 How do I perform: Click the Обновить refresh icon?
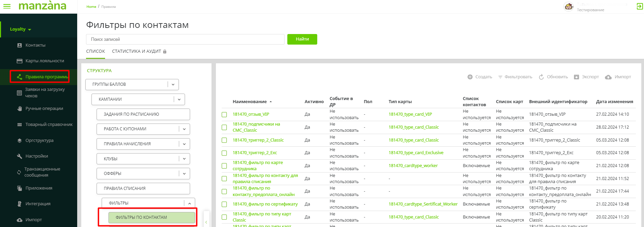pos(541,77)
